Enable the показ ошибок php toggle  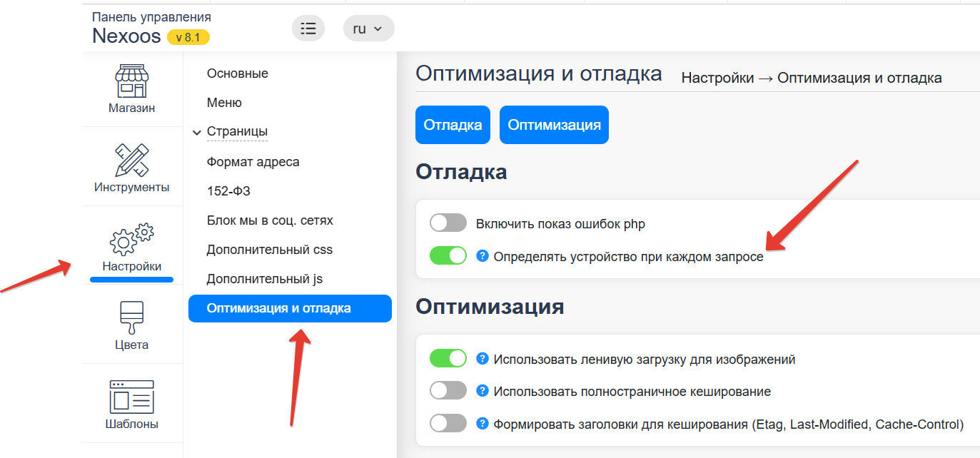coord(448,223)
